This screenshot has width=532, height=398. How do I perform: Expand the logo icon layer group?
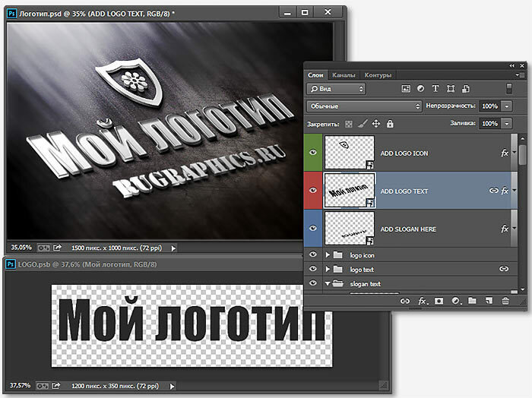[328, 255]
